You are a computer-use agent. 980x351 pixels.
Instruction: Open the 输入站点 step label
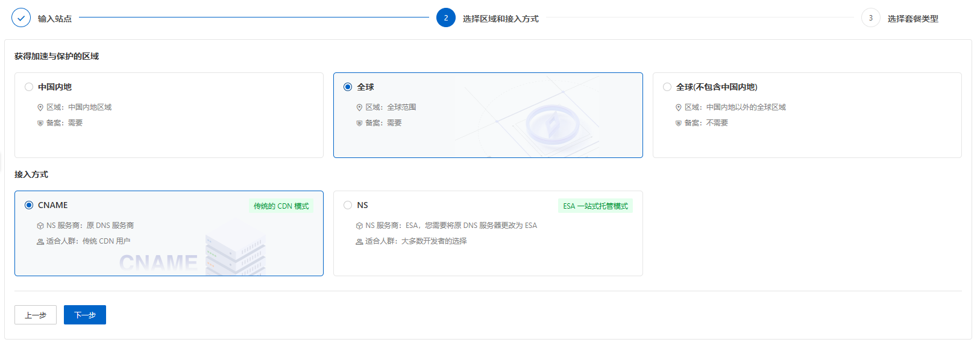click(x=55, y=19)
